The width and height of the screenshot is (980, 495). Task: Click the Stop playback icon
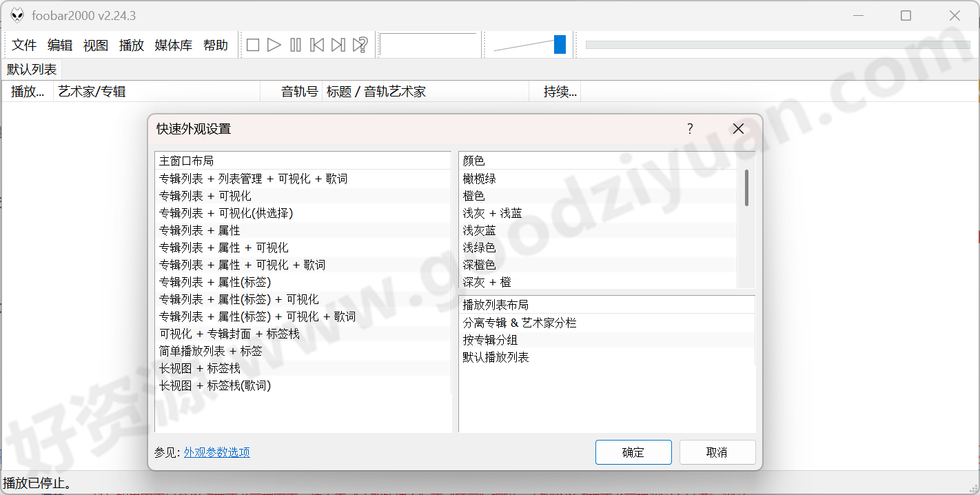pos(252,44)
